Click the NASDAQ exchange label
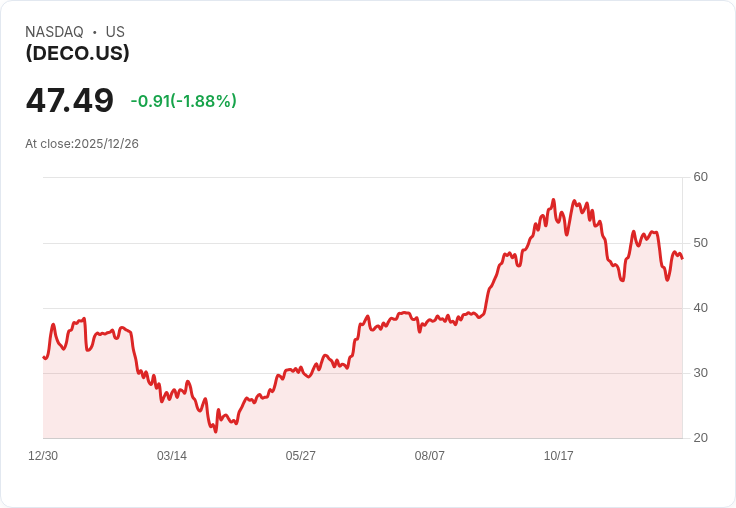The image size is (736, 508). [54, 32]
